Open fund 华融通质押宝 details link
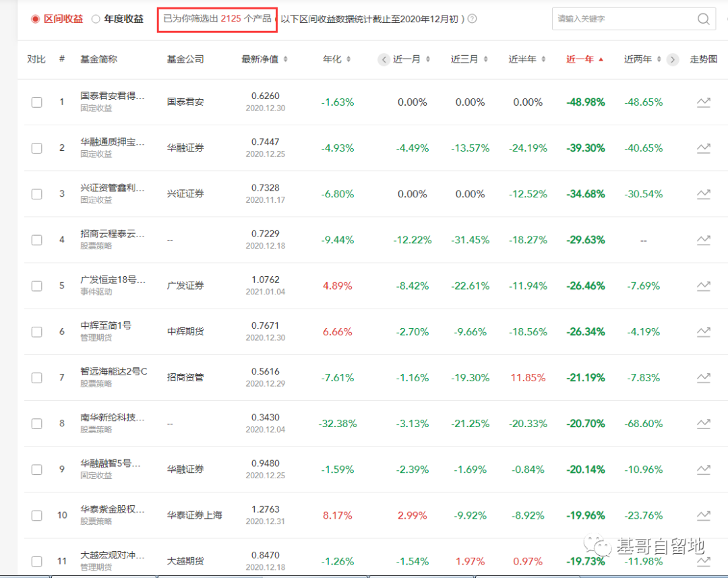728x578 pixels. click(x=113, y=142)
